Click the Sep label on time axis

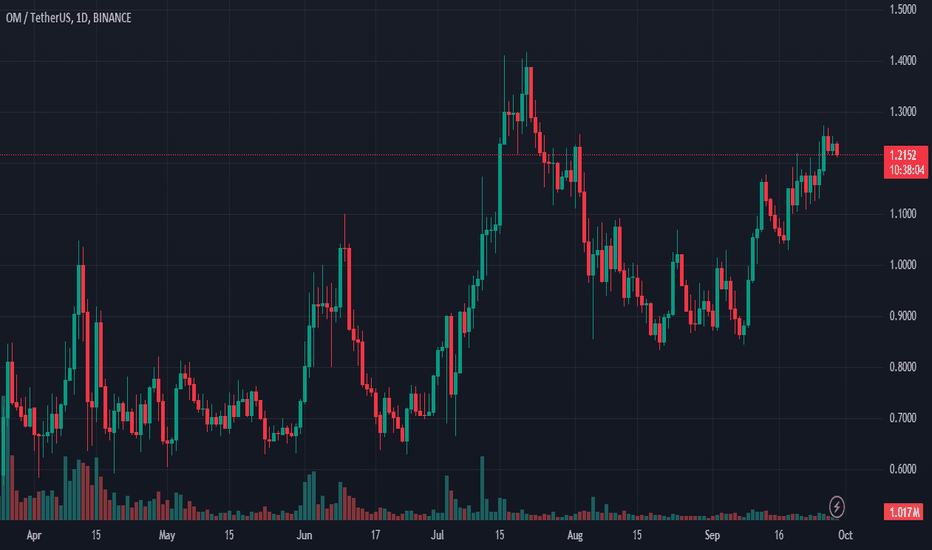(712, 535)
